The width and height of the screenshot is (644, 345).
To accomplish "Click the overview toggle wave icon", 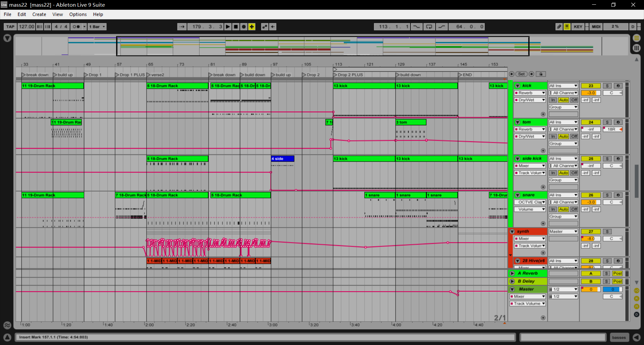I will [7, 325].
